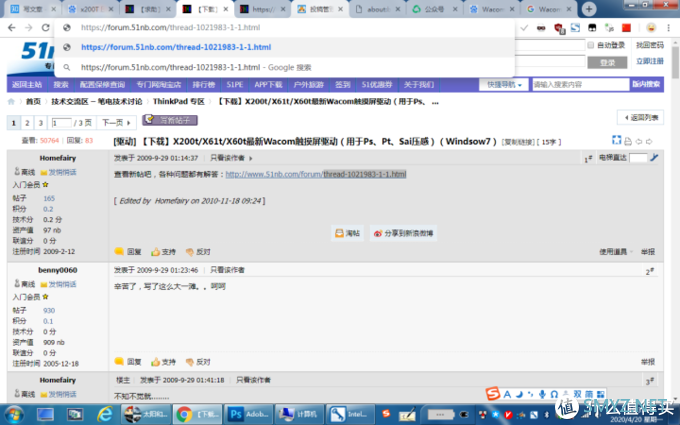
Task: Click the page number input box
Action: (x=61, y=123)
